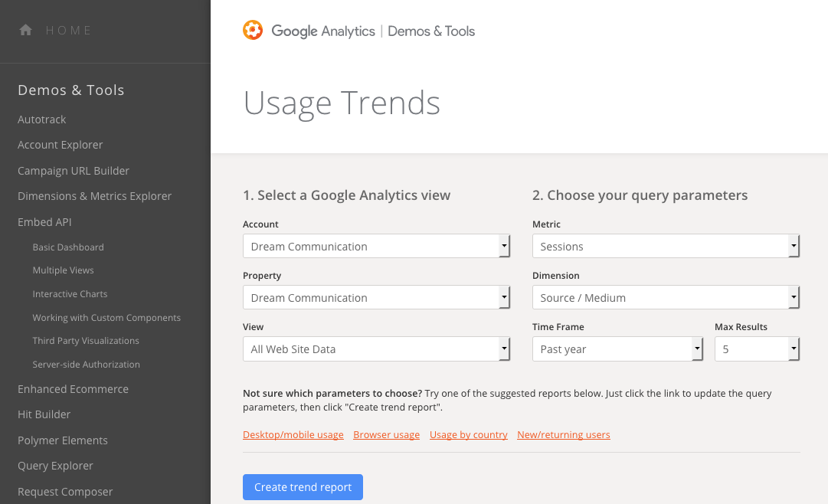Open Third Party Visualizations demo
The image size is (828, 504).
[x=86, y=341]
